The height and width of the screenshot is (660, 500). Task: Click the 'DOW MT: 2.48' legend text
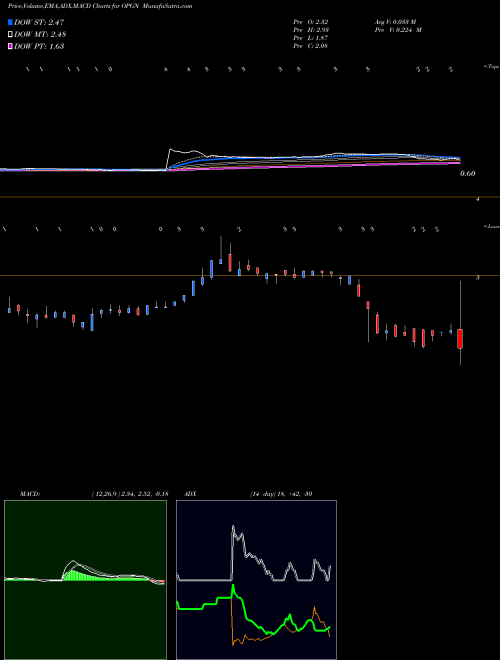pos(40,34)
